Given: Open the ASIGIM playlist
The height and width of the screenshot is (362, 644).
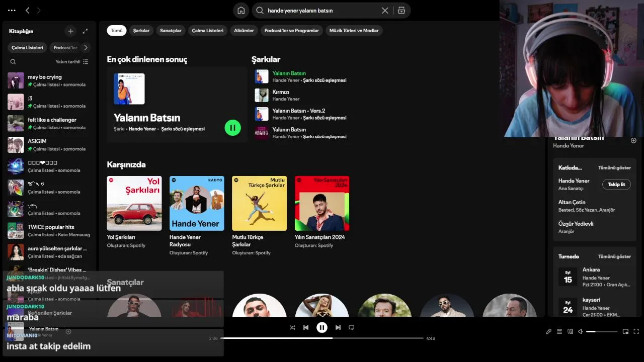Looking at the screenshot, I should [x=48, y=145].
